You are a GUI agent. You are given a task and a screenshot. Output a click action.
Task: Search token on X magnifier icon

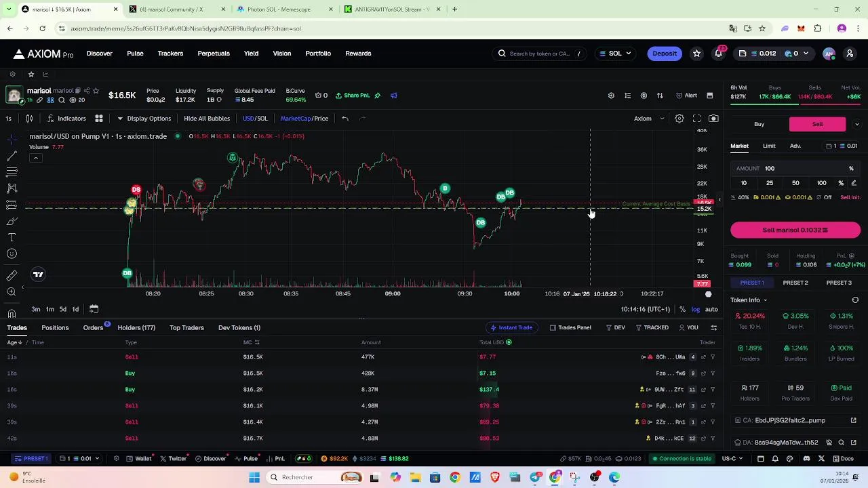click(x=62, y=100)
